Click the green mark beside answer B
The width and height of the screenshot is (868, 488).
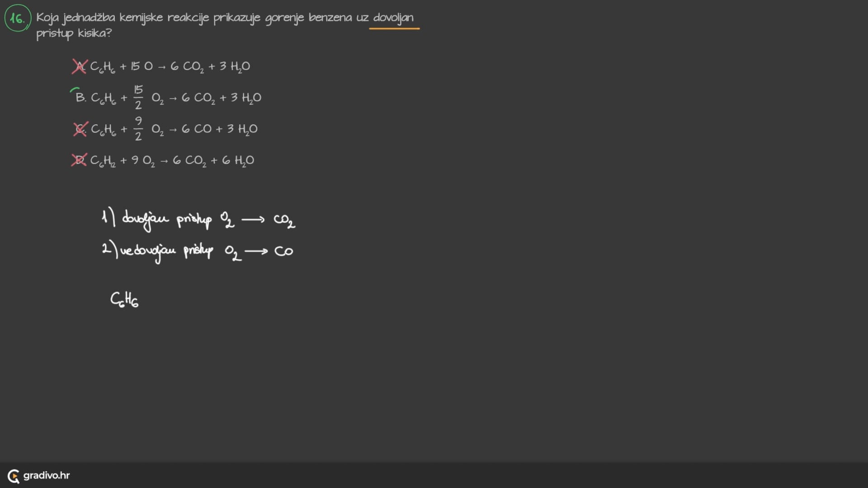point(75,90)
